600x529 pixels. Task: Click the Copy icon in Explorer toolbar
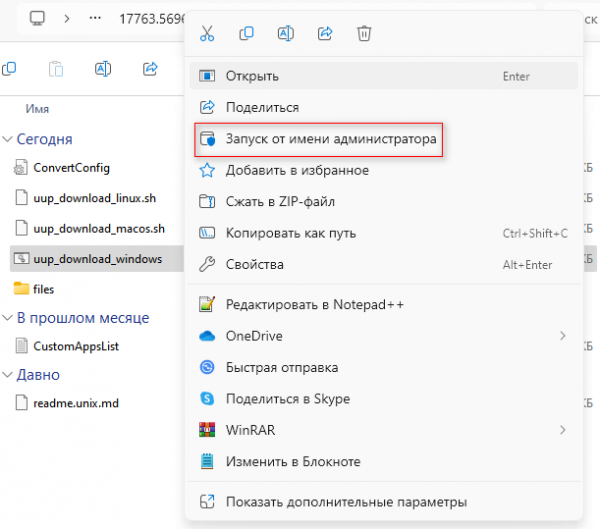(9, 69)
